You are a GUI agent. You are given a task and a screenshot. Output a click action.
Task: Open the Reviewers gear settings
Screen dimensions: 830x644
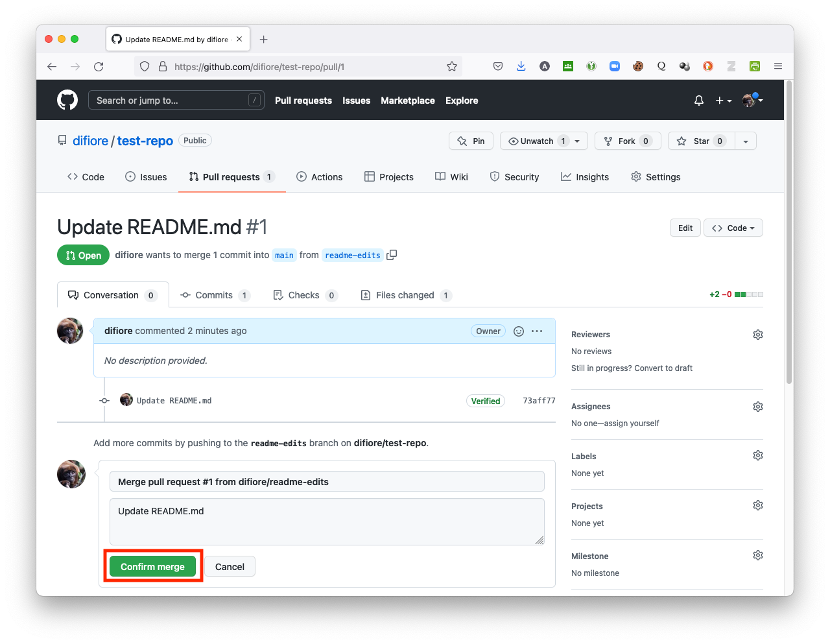click(x=757, y=335)
